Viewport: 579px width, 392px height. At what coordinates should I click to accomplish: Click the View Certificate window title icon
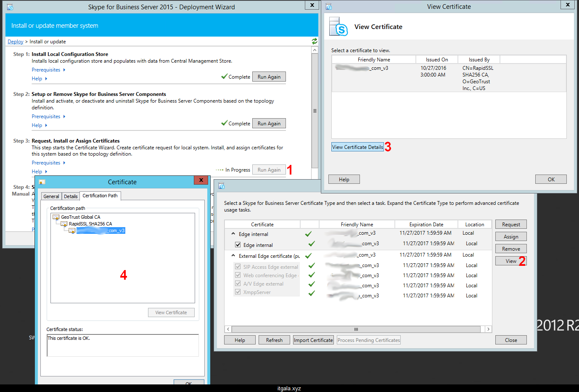tap(329, 6)
